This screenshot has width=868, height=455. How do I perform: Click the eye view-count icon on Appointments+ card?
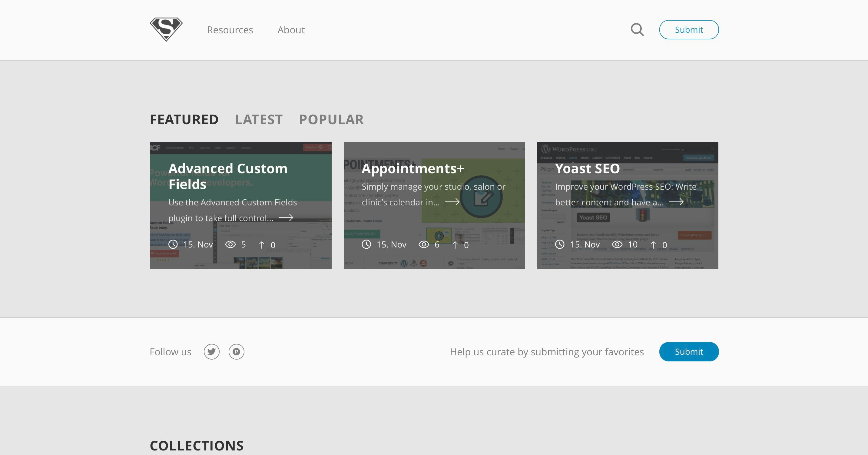click(423, 244)
